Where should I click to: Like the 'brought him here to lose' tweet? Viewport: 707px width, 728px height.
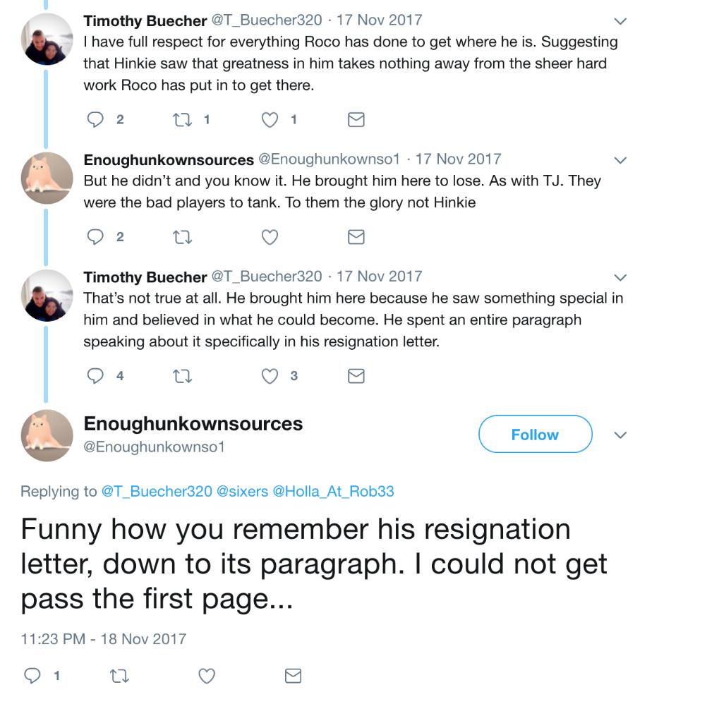(x=270, y=237)
